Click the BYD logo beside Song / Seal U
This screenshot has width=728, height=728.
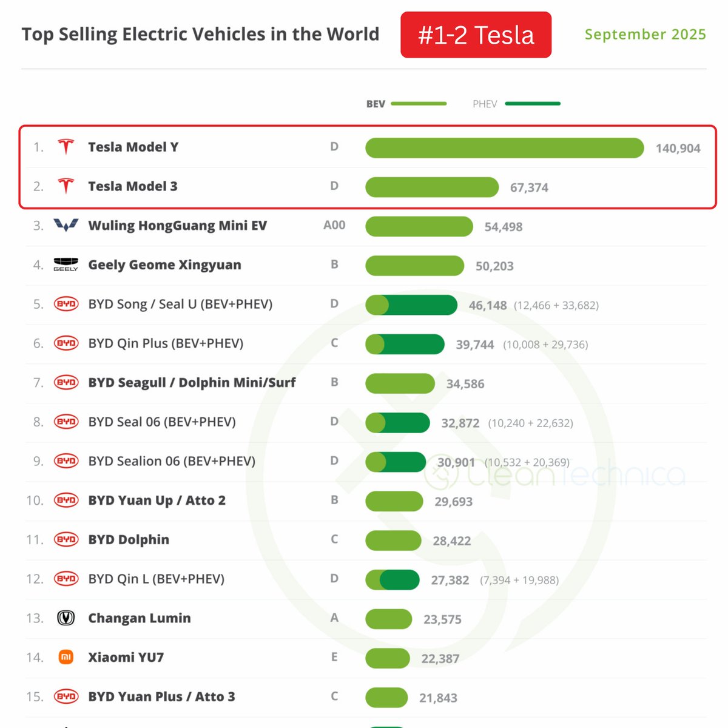[x=66, y=304]
